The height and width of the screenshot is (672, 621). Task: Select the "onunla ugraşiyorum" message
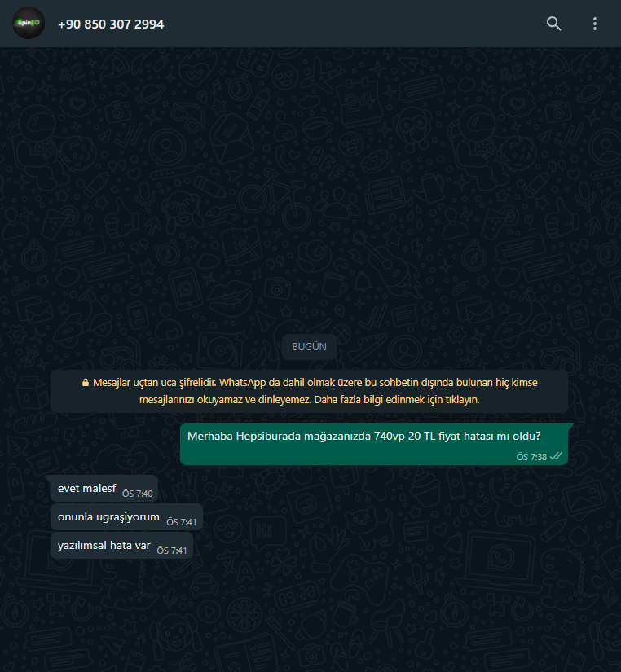[x=126, y=517]
